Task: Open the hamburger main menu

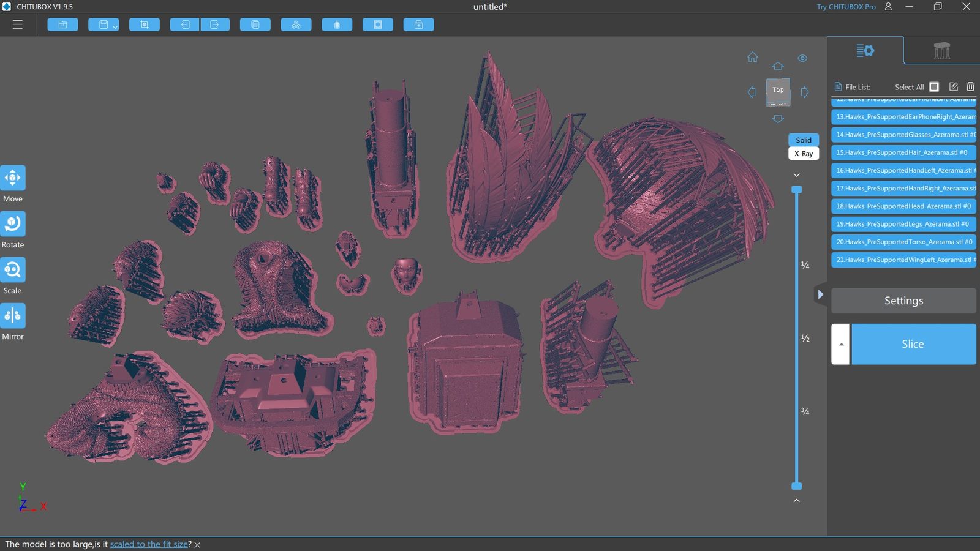Action: [x=17, y=24]
